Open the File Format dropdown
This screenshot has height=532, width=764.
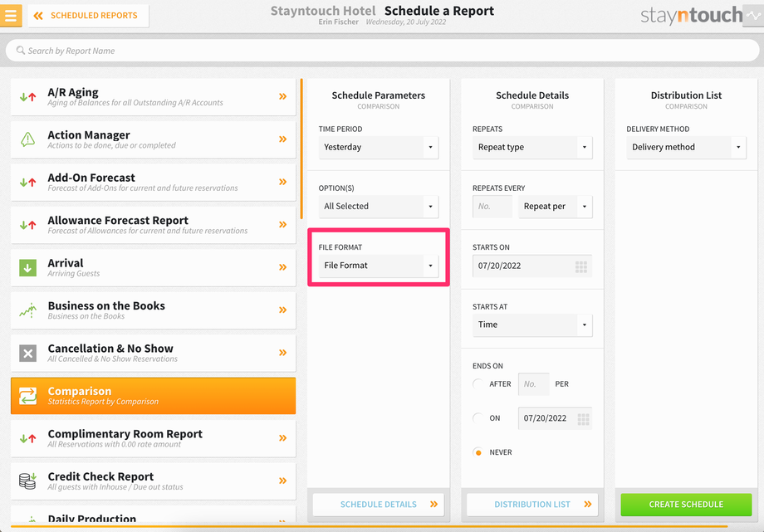coord(379,266)
